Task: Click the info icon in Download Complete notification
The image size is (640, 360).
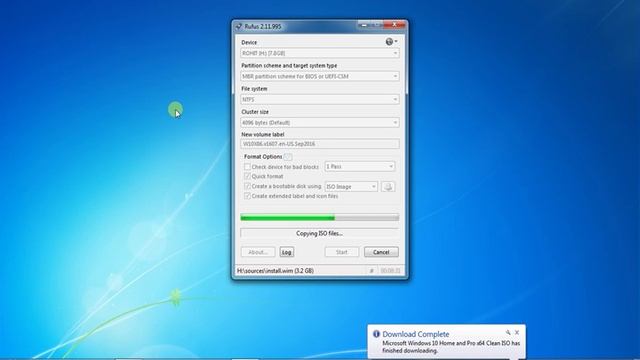Action: point(376,334)
